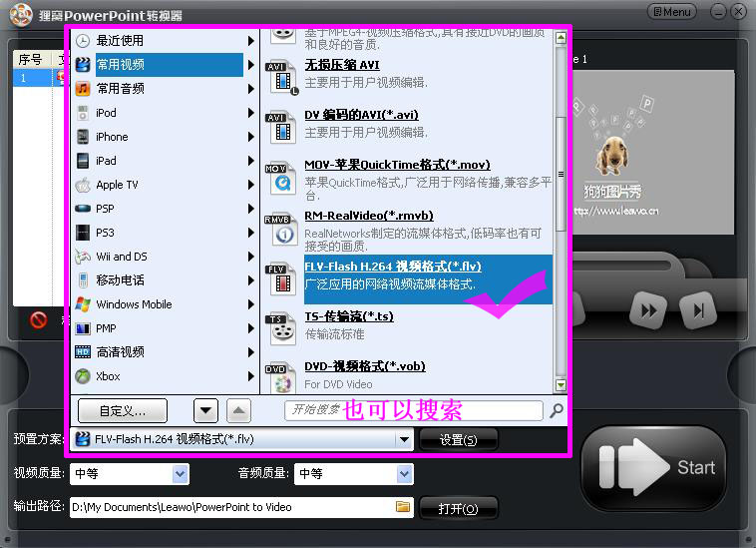The height and width of the screenshot is (548, 756).
Task: Click the MOV QuickTime file icon
Action: 281,178
